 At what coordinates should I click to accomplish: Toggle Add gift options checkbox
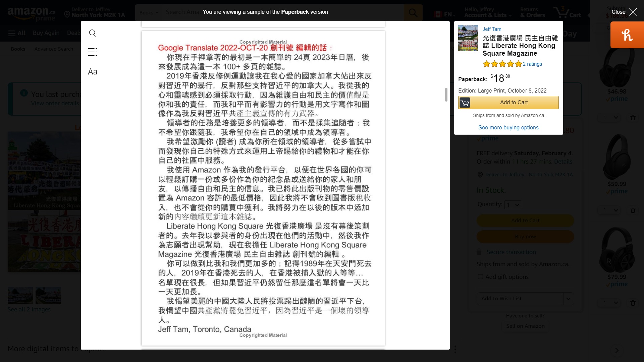click(480, 277)
